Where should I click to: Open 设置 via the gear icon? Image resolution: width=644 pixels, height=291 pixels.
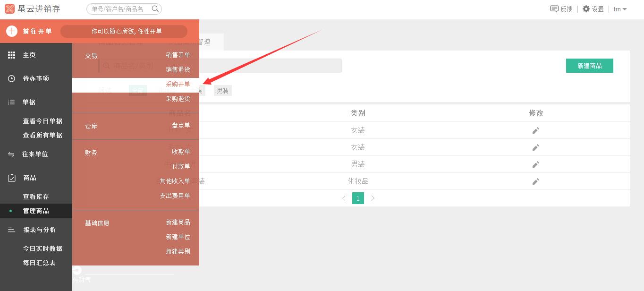[x=586, y=9]
